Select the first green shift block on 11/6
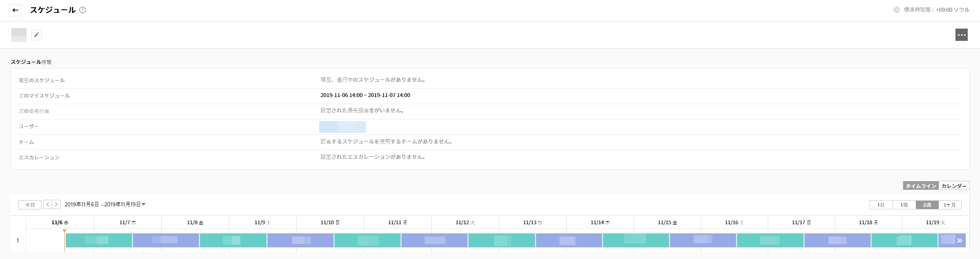 [x=99, y=240]
